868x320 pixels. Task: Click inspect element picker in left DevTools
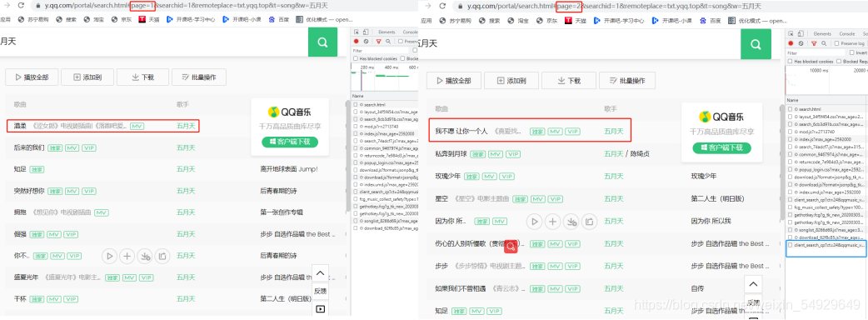(357, 32)
